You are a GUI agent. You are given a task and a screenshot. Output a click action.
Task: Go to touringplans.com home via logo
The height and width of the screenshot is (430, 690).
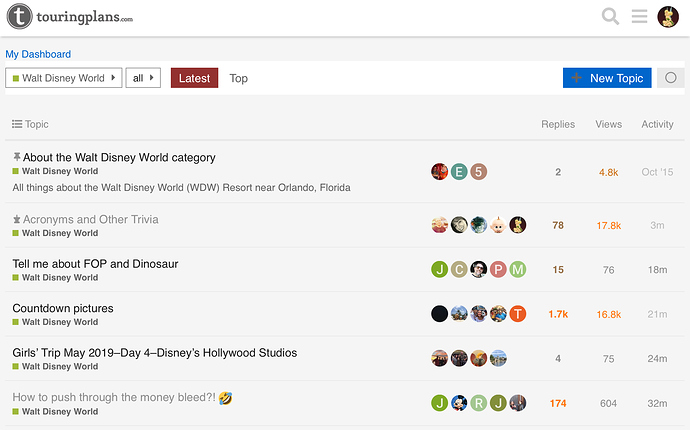click(70, 17)
